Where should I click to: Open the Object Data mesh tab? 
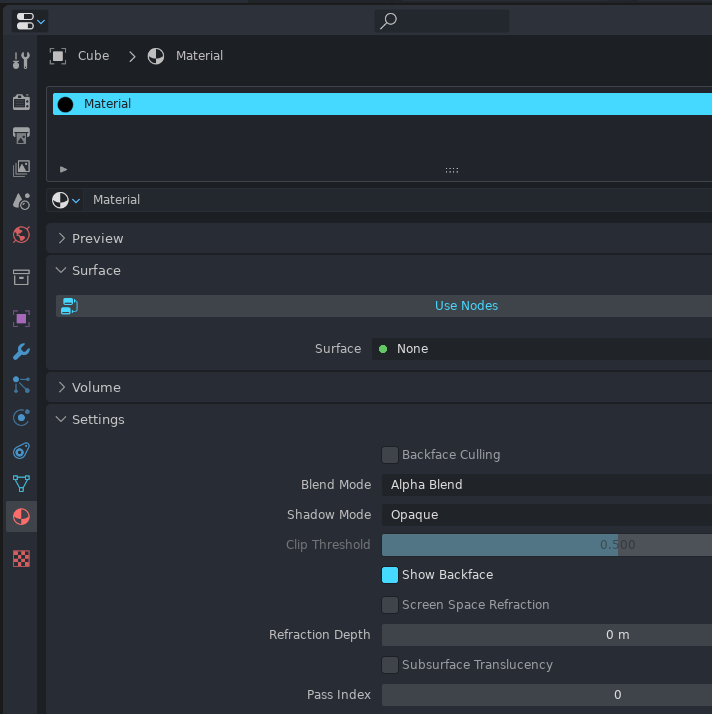click(x=21, y=484)
